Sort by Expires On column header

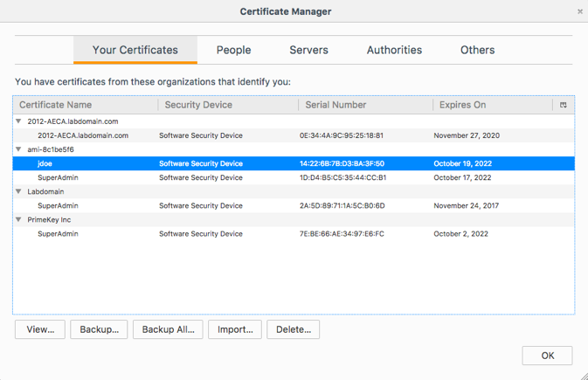pos(462,105)
